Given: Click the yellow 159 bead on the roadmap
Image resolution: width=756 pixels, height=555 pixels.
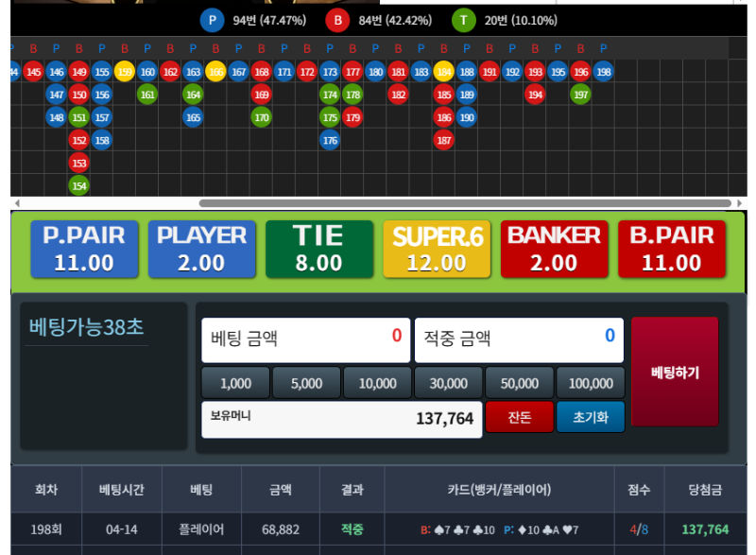Looking at the screenshot, I should pos(124,72).
